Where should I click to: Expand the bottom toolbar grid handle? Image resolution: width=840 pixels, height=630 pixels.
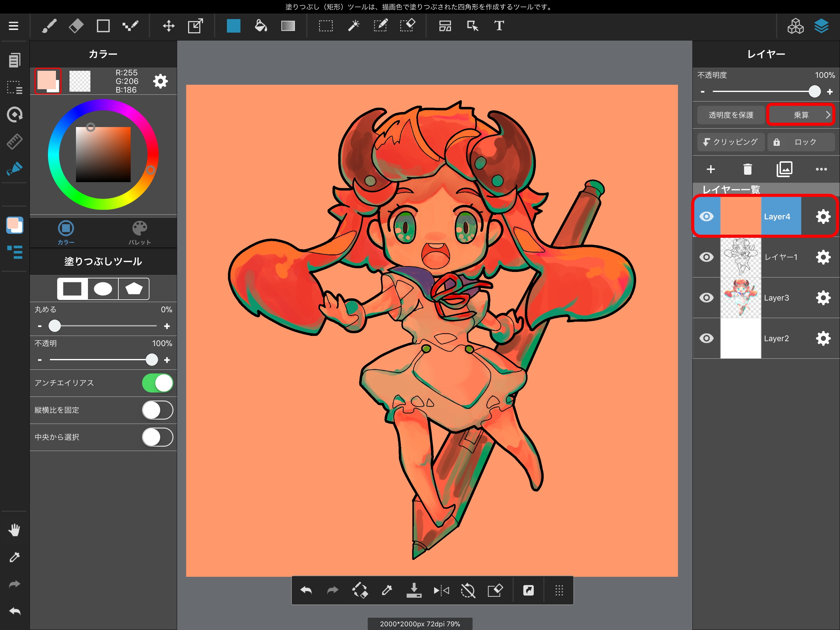click(x=559, y=590)
